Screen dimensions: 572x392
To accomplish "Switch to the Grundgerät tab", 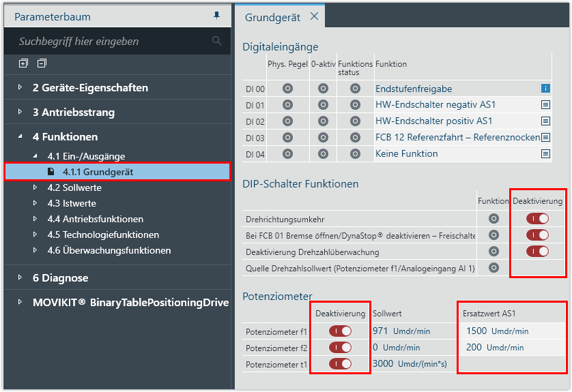I will [272, 17].
